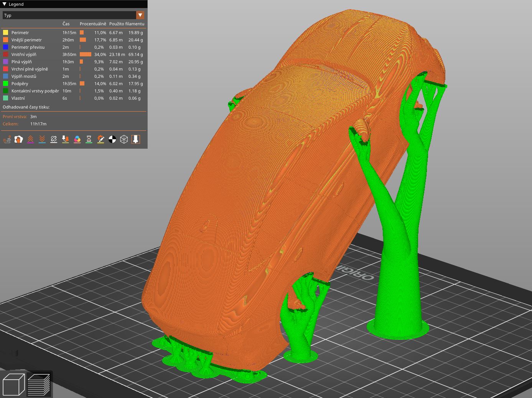Viewport: 532px width, 398px height.
Task: Toggle Custom G-codes gear-pencil icon
Action: [100, 139]
